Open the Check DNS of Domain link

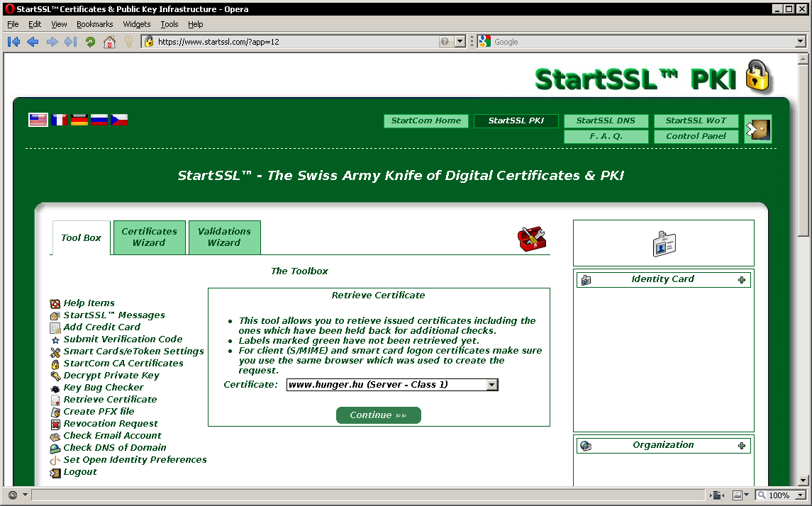pos(115,448)
